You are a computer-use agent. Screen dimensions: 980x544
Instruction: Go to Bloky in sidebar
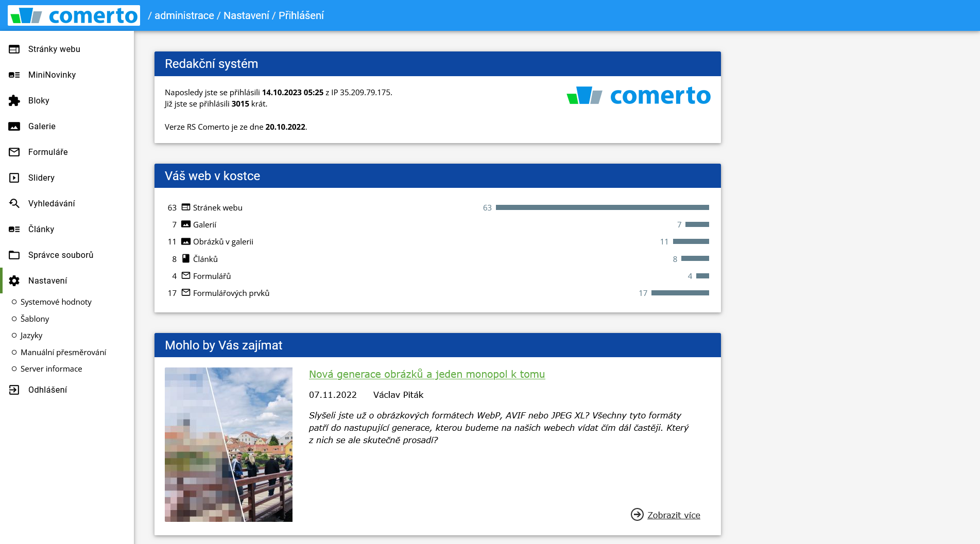click(x=67, y=100)
